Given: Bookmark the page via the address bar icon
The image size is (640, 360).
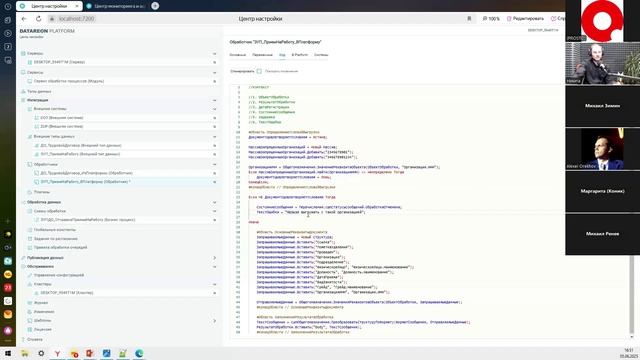Looking at the screenshot, I should click(x=469, y=19).
